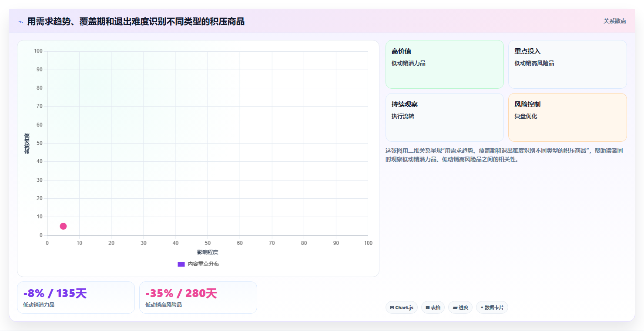
Task: Click the 实施难度 y-axis title
Action: click(x=27, y=144)
